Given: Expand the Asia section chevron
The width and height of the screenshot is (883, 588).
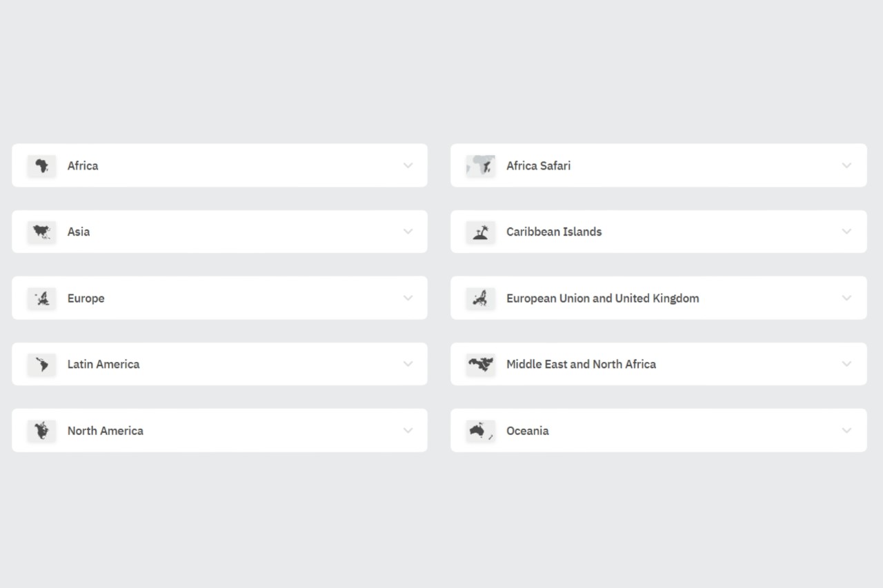Looking at the screenshot, I should tap(408, 232).
